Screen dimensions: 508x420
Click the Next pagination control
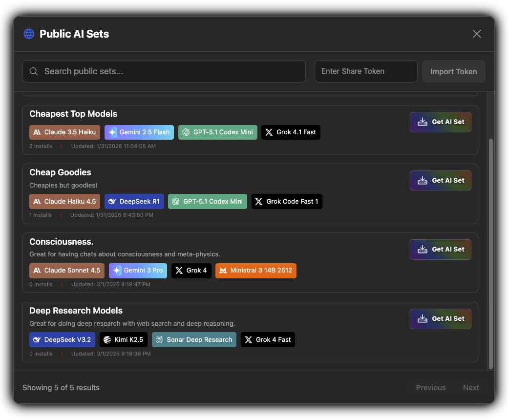[x=470, y=387]
